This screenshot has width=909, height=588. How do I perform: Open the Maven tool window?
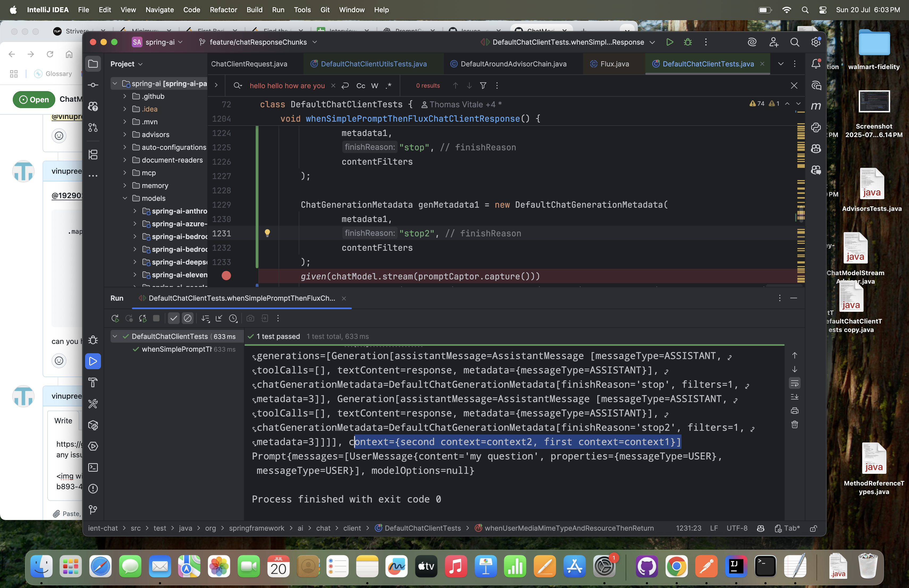816,106
